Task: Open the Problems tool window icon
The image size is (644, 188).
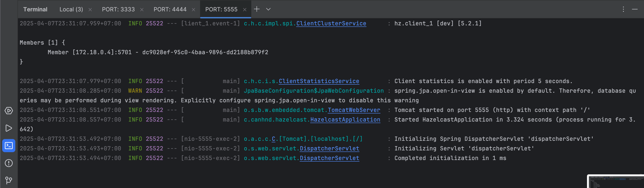Action: pos(9,163)
